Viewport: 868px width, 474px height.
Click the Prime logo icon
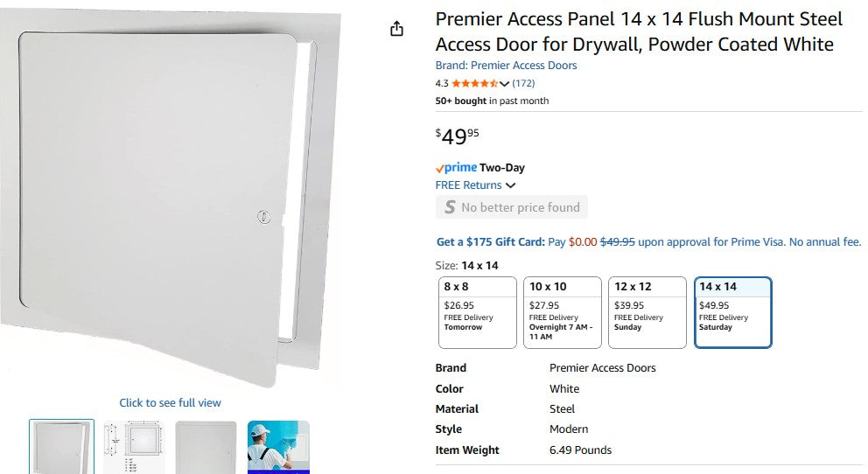point(457,168)
